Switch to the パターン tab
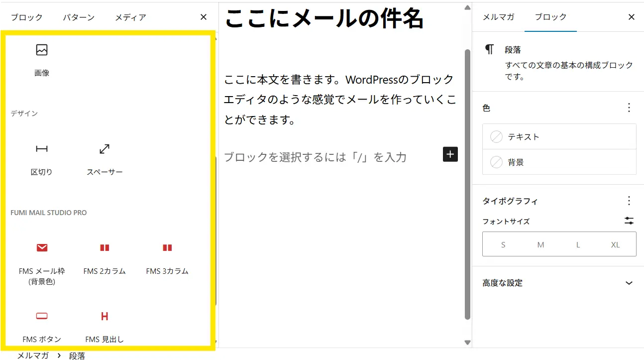The image size is (644, 360). [x=79, y=17]
